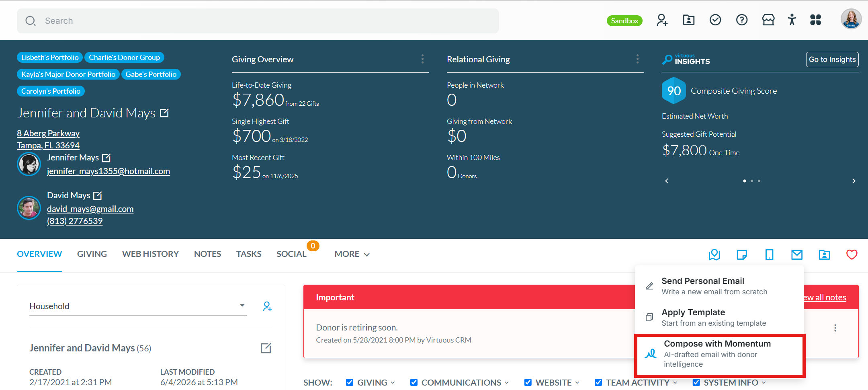Open the view all notes link
The height and width of the screenshot is (390, 868).
[x=825, y=298]
